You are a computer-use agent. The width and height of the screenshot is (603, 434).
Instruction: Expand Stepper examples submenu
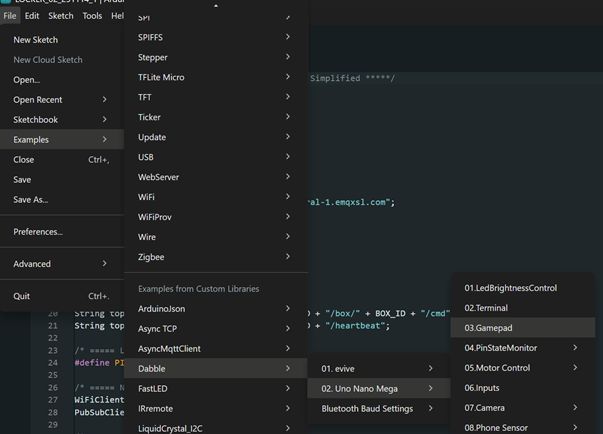(x=215, y=57)
